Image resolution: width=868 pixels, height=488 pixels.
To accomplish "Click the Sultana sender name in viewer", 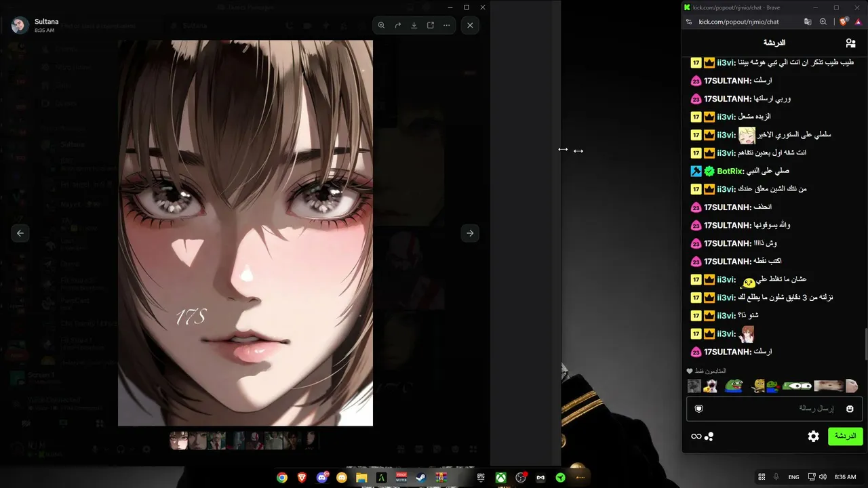I will coord(47,22).
